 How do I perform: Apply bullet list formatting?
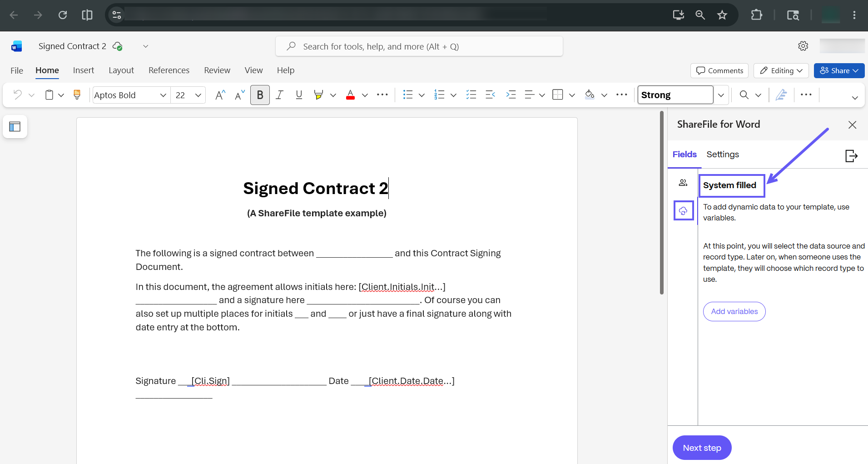pos(407,95)
